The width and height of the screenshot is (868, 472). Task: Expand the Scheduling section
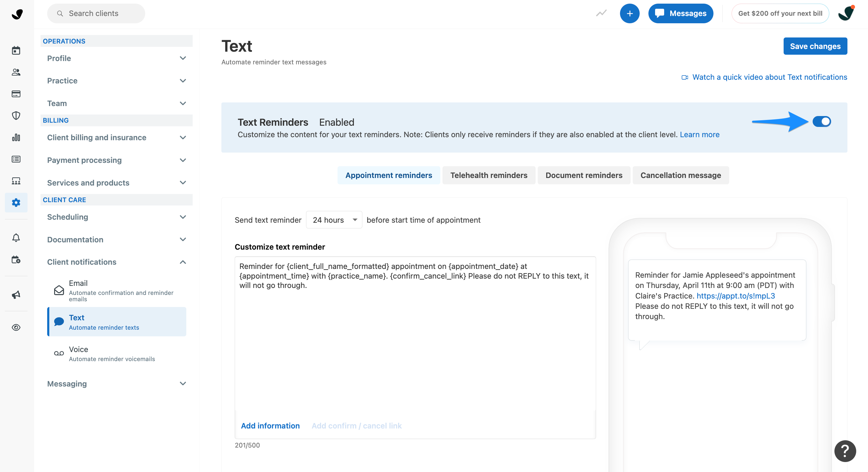(x=116, y=217)
